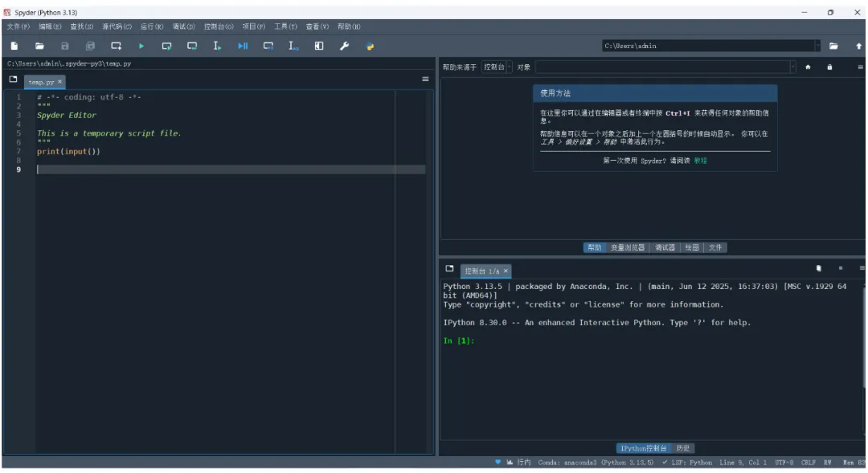Click the Help pane home icon

[808, 67]
